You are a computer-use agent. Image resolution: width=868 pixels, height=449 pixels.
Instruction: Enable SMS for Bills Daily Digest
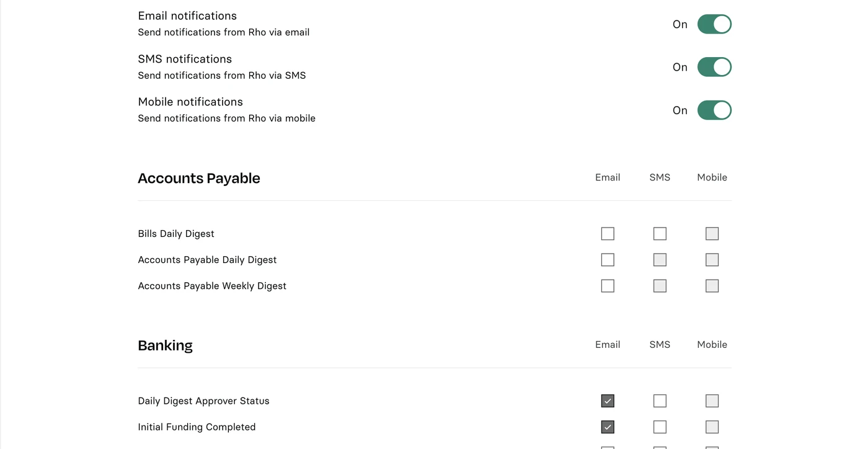(660, 234)
